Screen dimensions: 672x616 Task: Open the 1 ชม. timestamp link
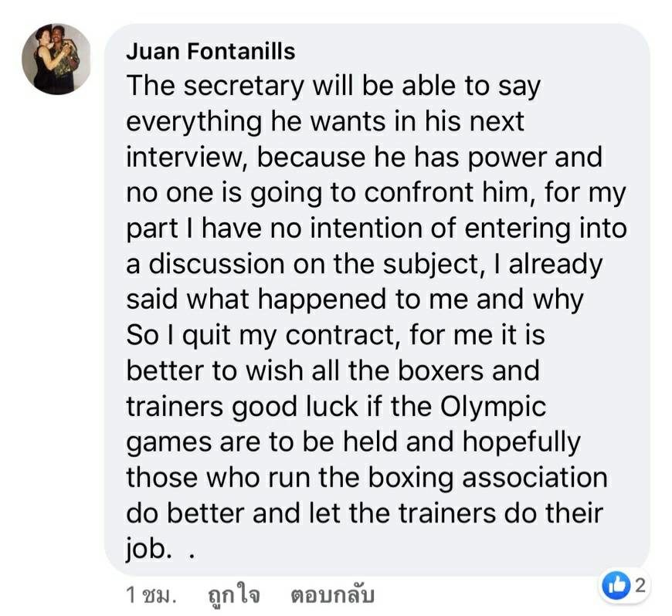151,594
